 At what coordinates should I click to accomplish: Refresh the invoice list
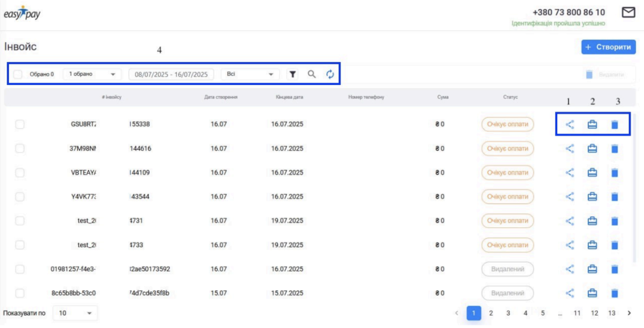click(330, 74)
